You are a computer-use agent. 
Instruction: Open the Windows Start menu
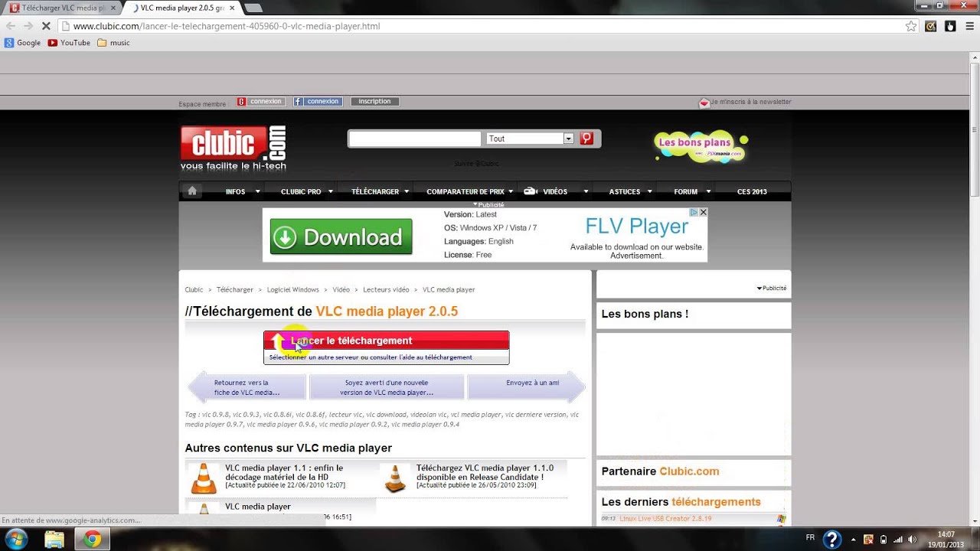point(16,540)
